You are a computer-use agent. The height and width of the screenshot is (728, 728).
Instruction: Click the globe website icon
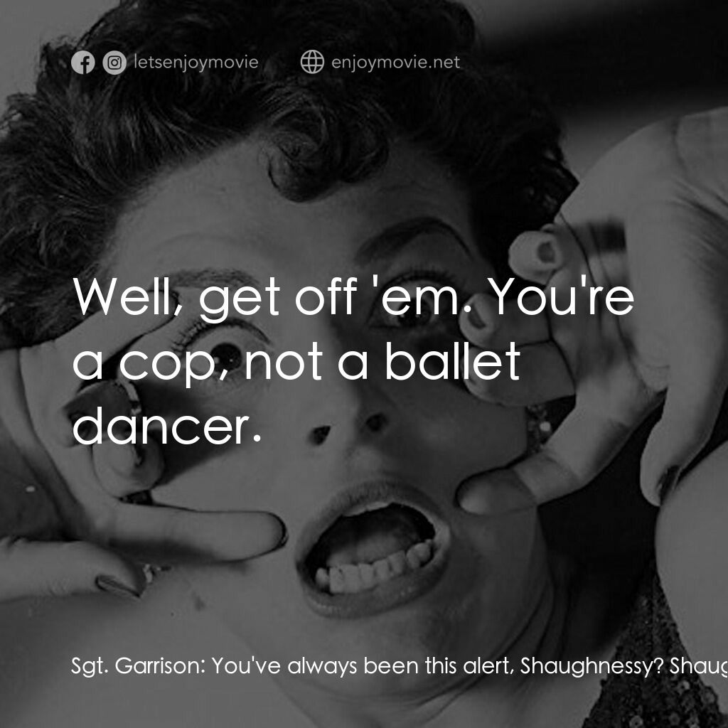[x=312, y=62]
